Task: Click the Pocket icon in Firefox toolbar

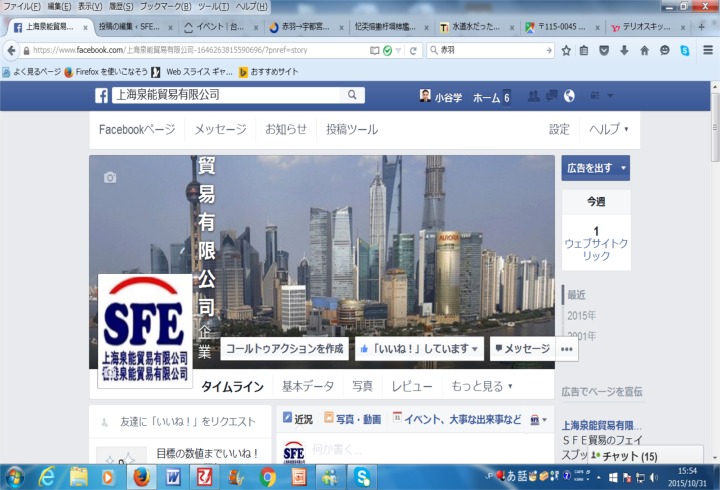Action: [x=604, y=51]
